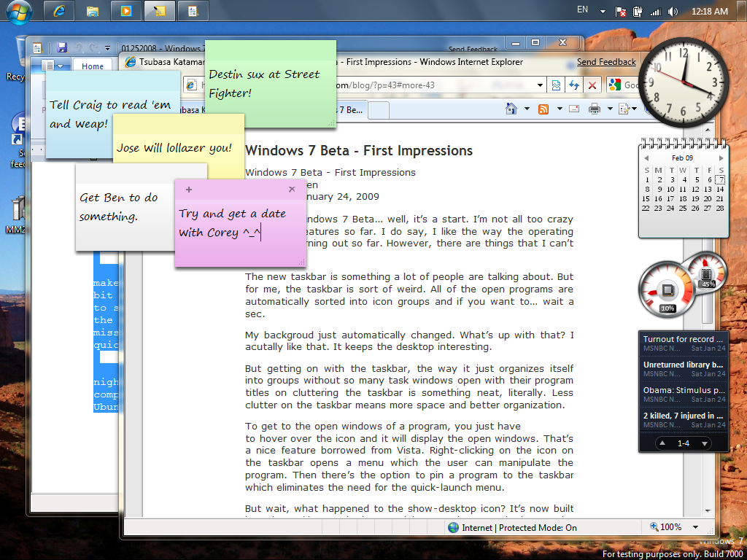This screenshot has height=560, width=747.
Task: Click the red Stop icon in IE
Action: coord(592,85)
